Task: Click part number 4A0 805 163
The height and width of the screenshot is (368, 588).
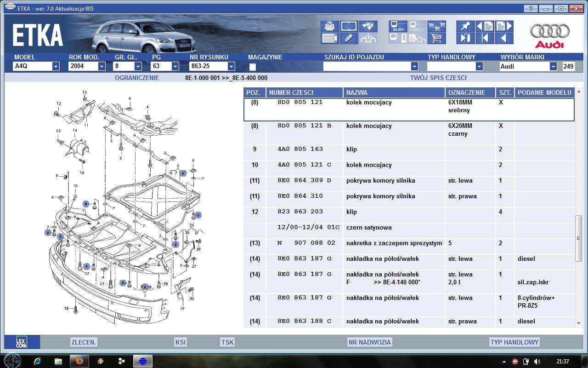Action: point(300,149)
